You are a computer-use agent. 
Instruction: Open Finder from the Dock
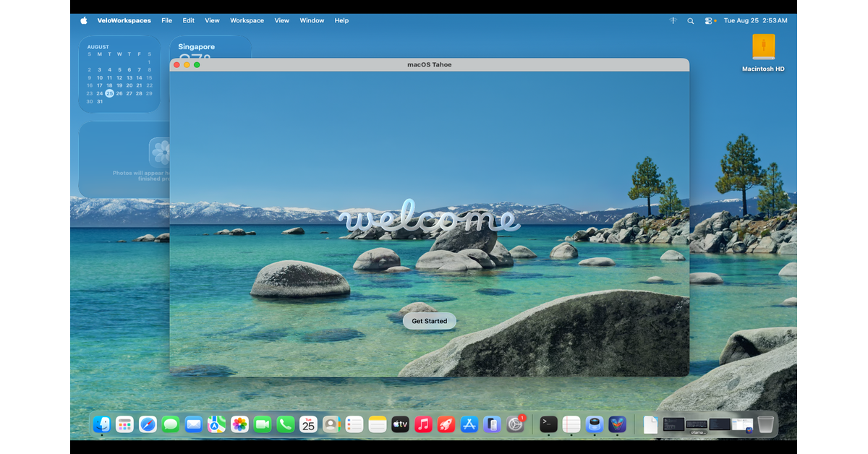click(x=102, y=424)
